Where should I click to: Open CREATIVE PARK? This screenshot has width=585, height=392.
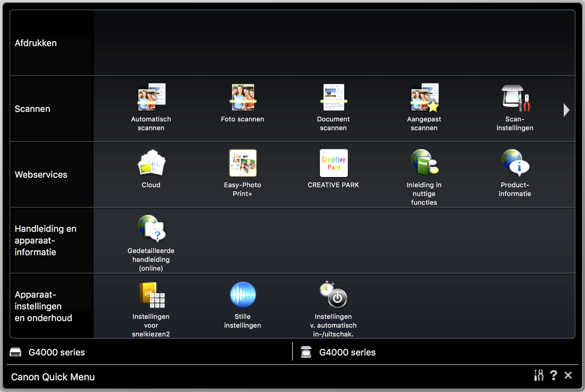pyautogui.click(x=333, y=163)
